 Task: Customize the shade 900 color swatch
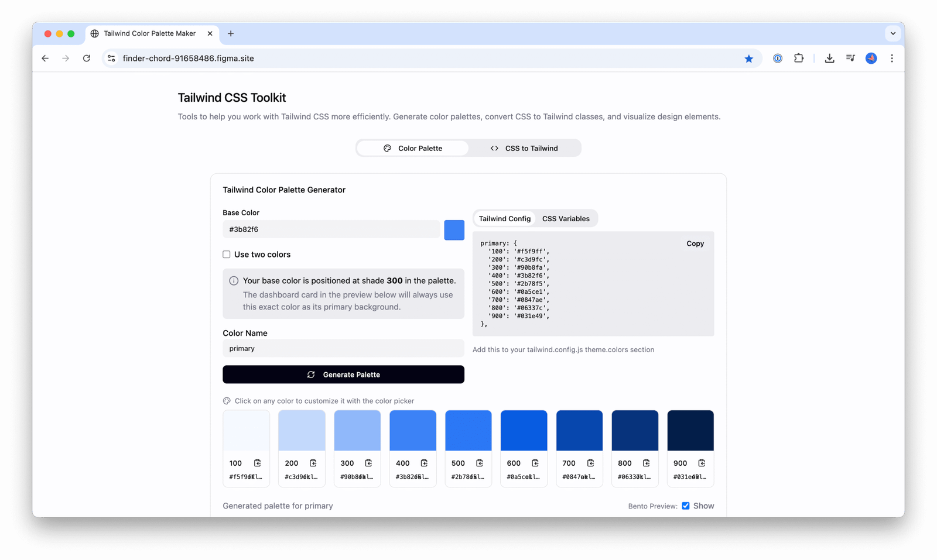point(690,431)
